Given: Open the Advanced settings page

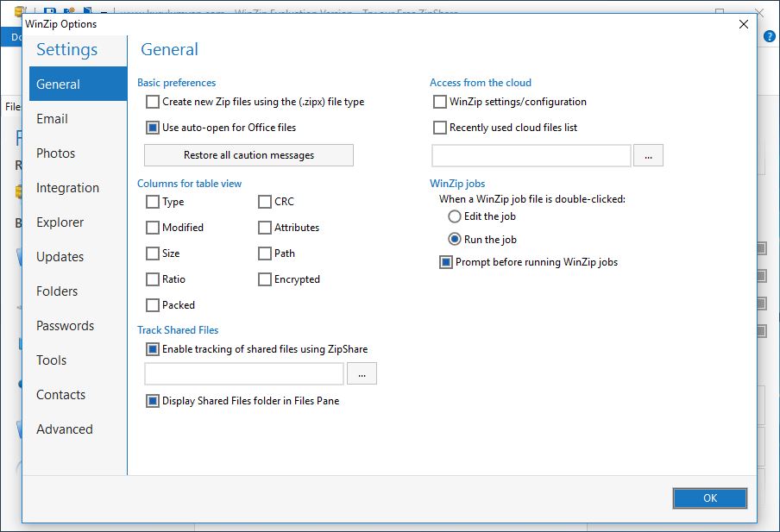Looking at the screenshot, I should [x=78, y=429].
